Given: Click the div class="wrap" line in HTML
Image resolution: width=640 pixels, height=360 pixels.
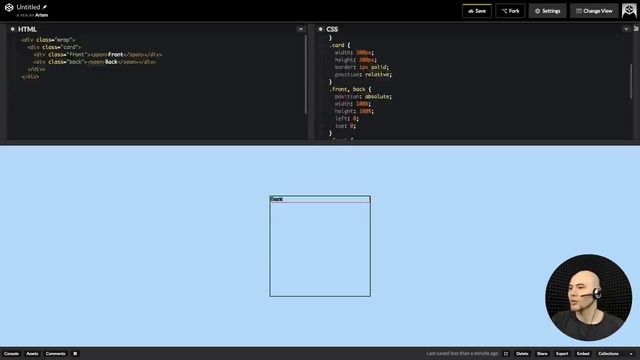Looking at the screenshot, I should (48, 40).
